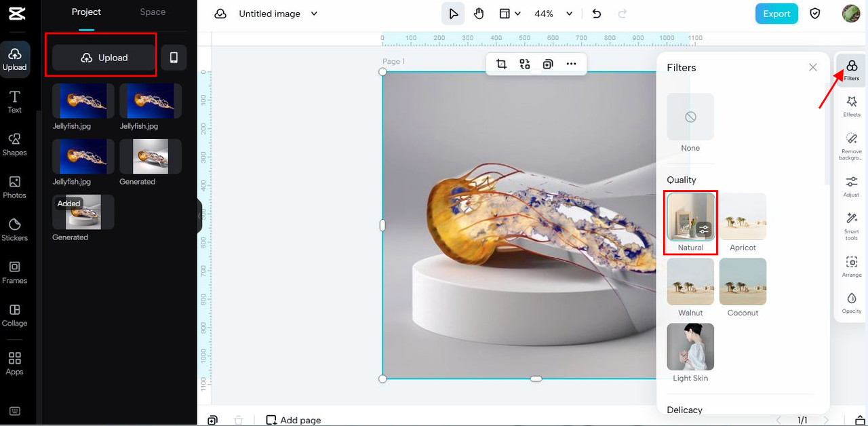This screenshot has width=868, height=426.
Task: Open the Opacity control
Action: click(x=852, y=303)
